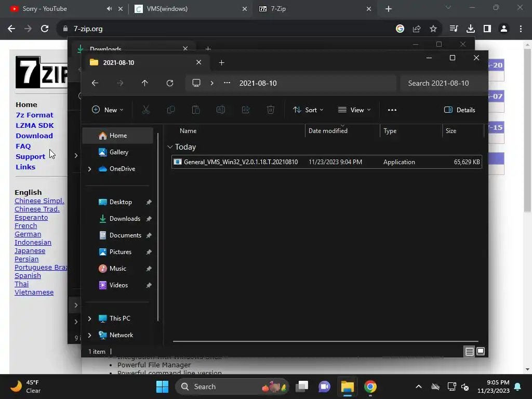
Task: Go back in Chrome browser
Action: click(x=11, y=29)
